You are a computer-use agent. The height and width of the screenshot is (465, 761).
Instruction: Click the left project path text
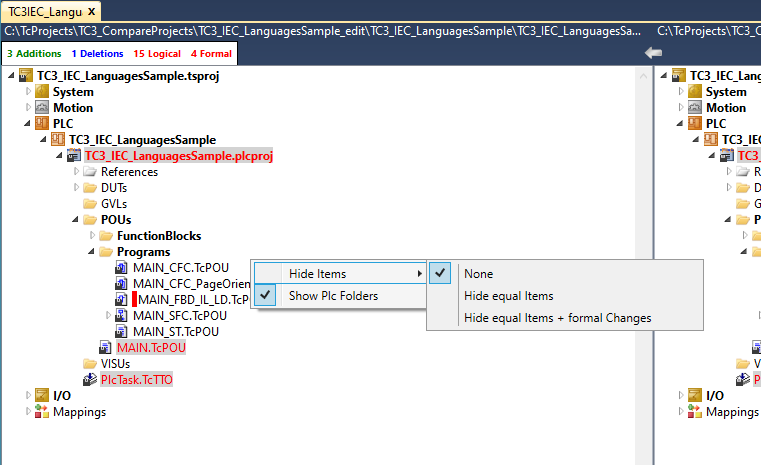tap(322, 31)
